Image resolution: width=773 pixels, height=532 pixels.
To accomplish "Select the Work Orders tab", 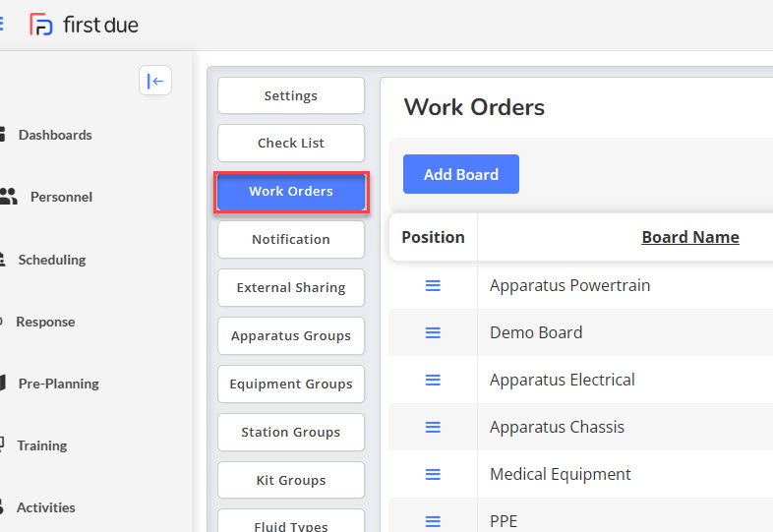I will tap(291, 192).
